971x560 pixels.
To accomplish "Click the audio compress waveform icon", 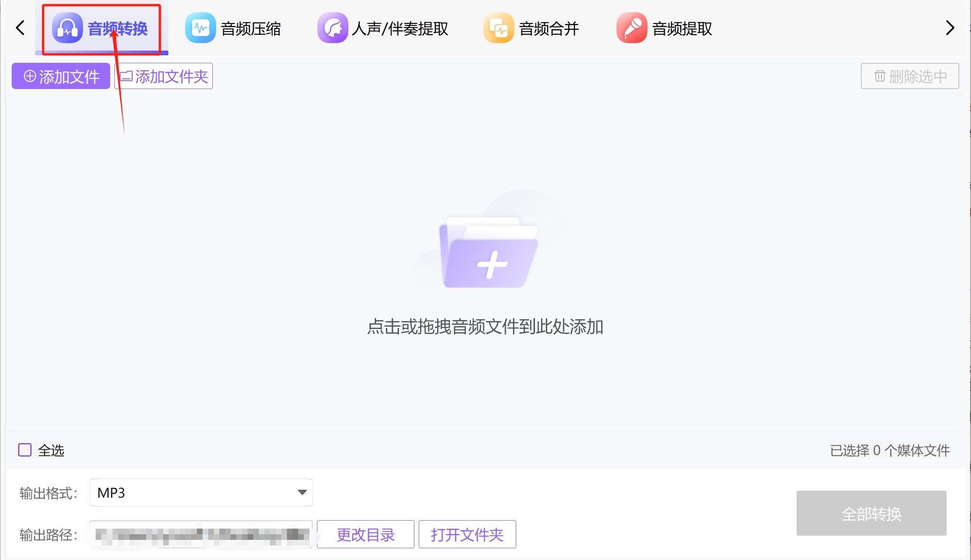I will click(200, 28).
